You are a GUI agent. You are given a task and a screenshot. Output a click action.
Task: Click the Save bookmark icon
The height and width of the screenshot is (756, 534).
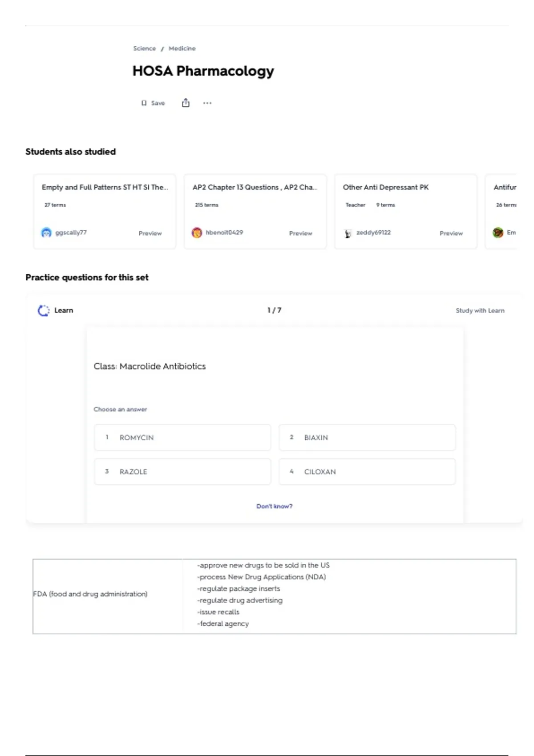point(144,103)
